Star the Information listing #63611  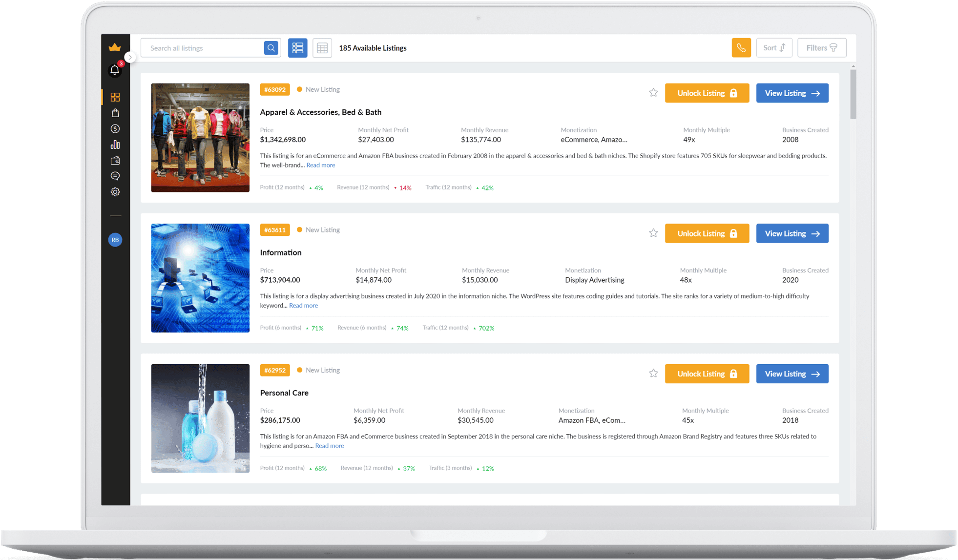point(653,233)
